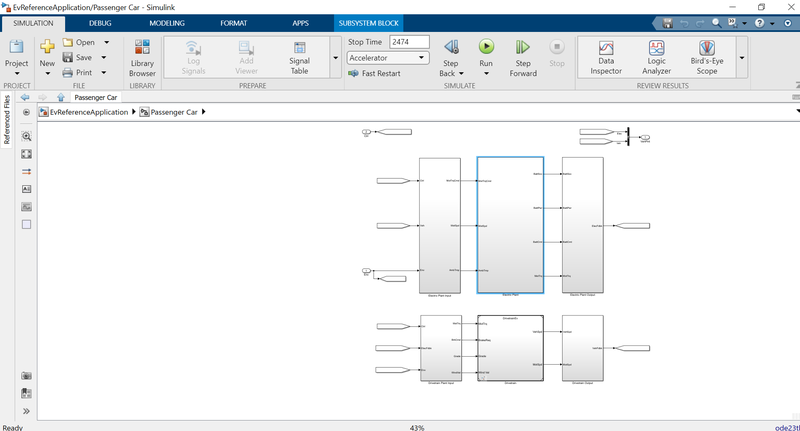Expand the Run options arrow

click(486, 73)
